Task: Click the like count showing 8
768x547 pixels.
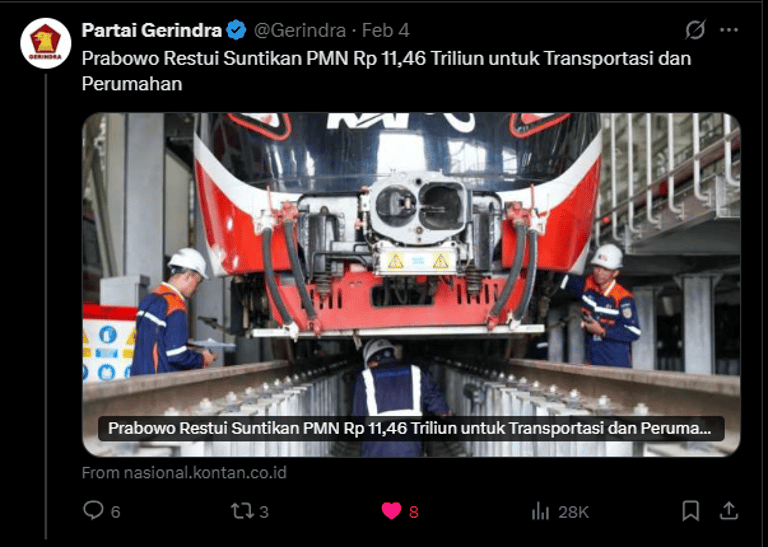Action: (414, 512)
